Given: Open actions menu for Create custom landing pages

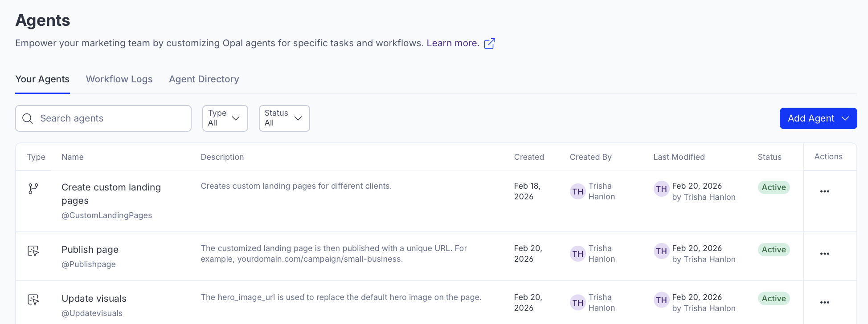Looking at the screenshot, I should click(x=824, y=191).
